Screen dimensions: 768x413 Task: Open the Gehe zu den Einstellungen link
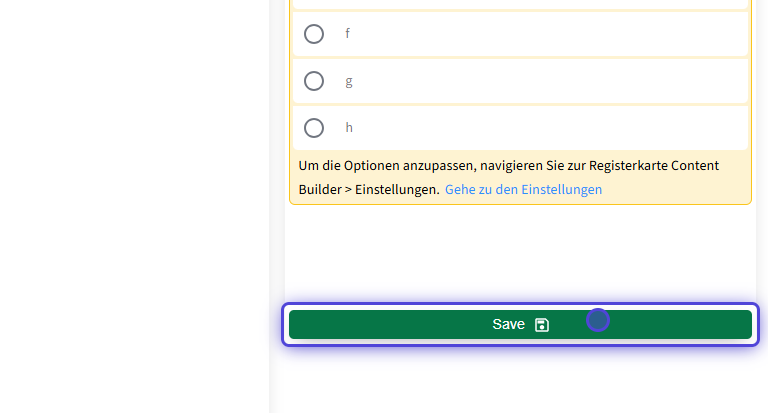point(523,189)
